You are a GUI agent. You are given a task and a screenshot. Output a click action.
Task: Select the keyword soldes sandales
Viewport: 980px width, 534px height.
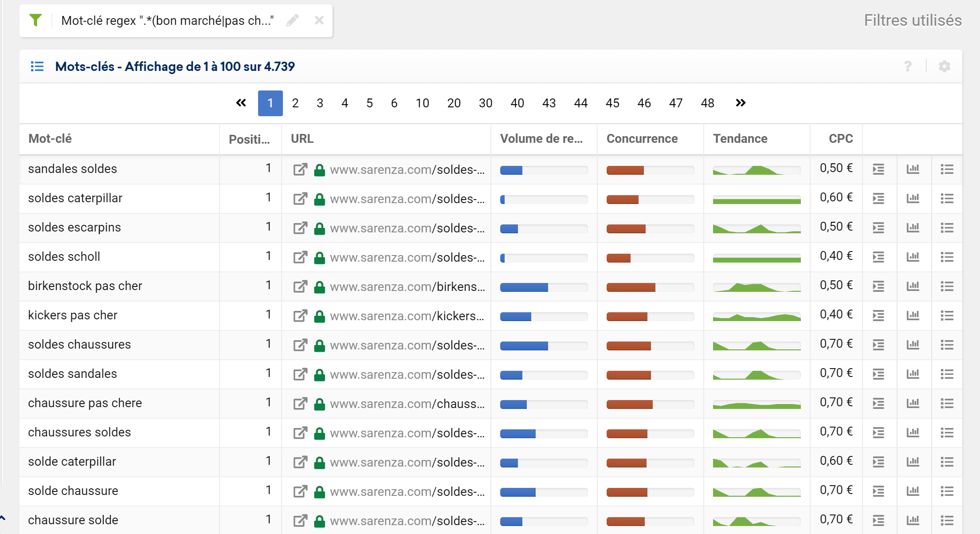pyautogui.click(x=72, y=374)
